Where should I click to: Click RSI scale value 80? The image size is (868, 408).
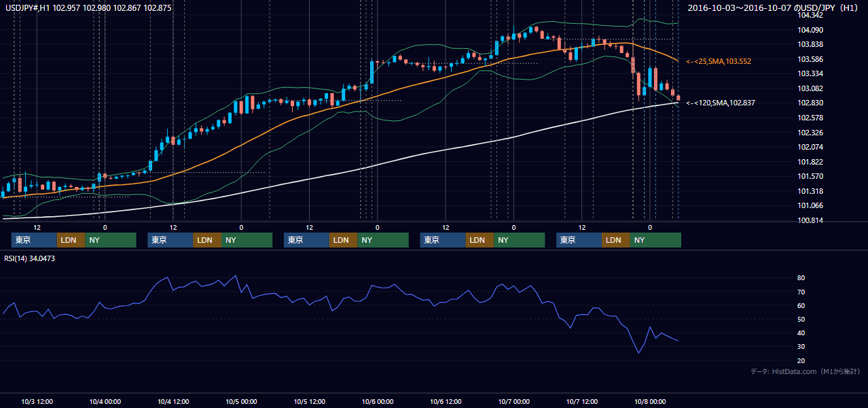point(801,278)
